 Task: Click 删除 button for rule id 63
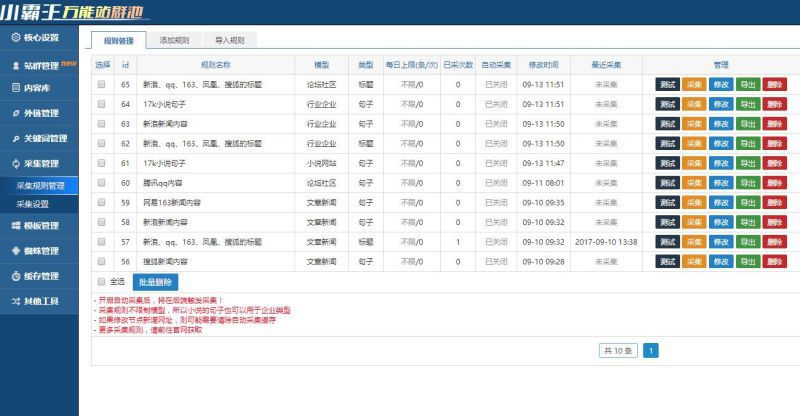coord(774,124)
